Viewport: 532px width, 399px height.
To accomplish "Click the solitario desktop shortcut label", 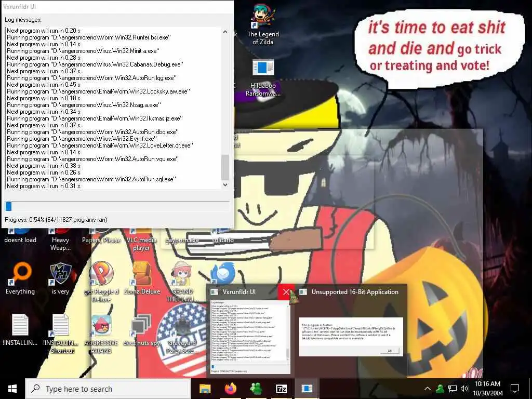I will (222, 240).
